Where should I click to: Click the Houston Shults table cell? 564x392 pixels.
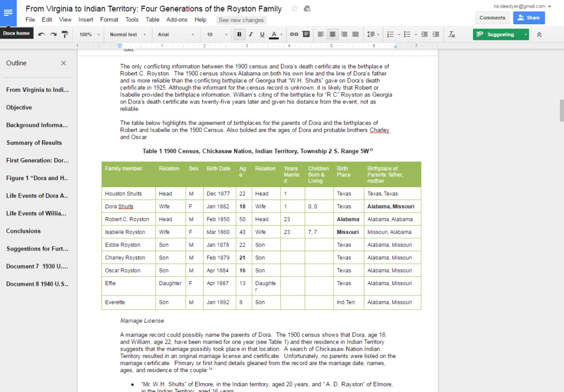128,193
